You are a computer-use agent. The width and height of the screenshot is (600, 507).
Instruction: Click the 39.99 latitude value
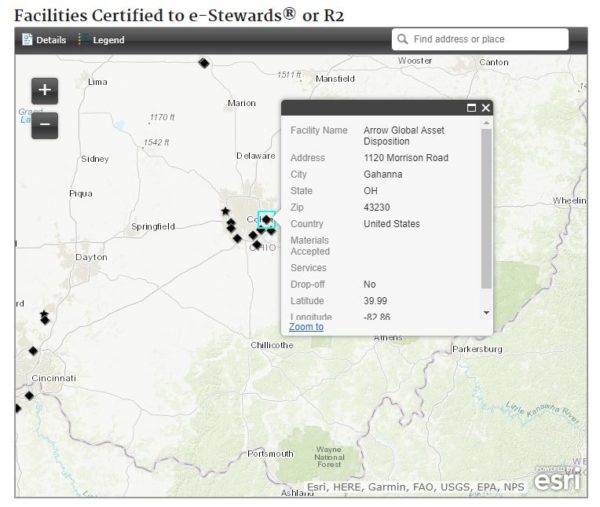[375, 301]
